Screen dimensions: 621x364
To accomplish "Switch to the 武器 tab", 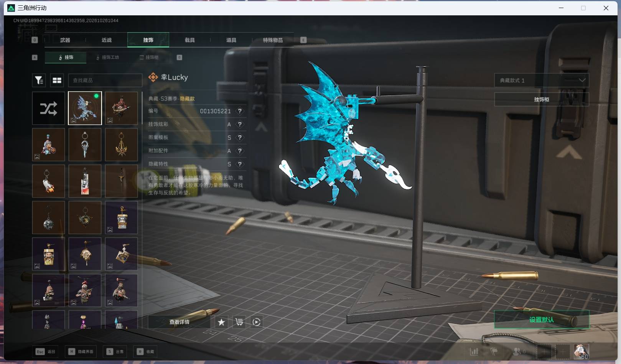I will (65, 40).
